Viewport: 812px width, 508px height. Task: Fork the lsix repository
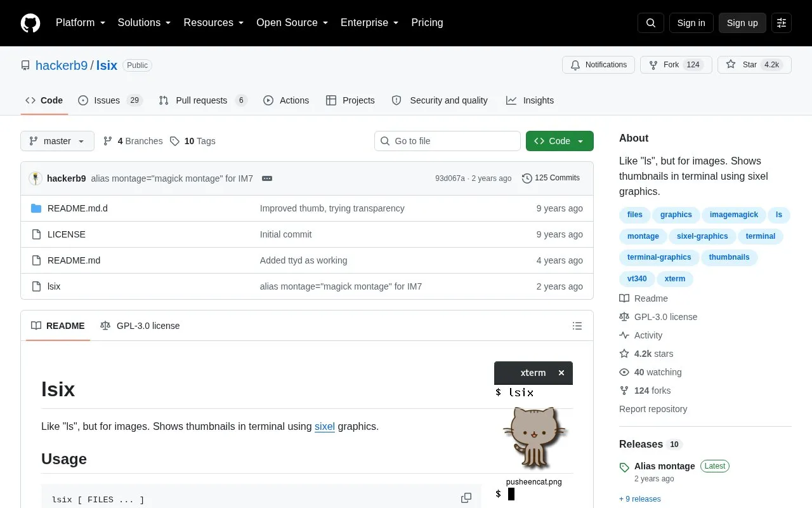676,65
